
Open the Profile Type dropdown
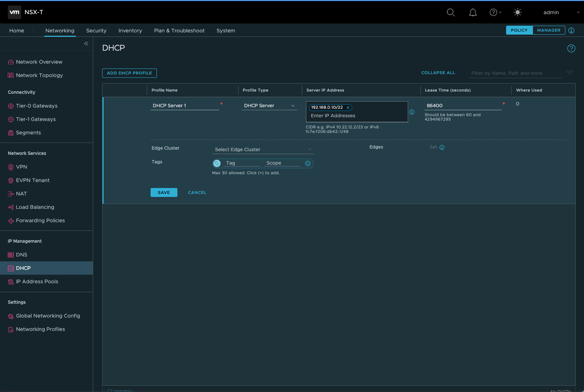269,106
